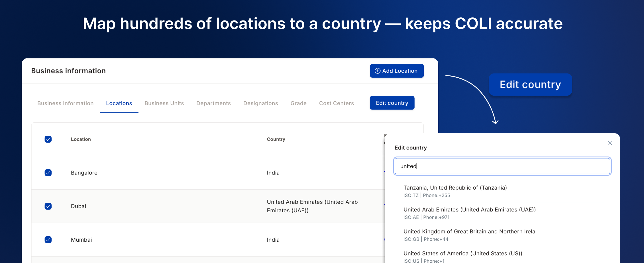Close the Edit country dialog
The image size is (644, 263).
click(x=610, y=143)
